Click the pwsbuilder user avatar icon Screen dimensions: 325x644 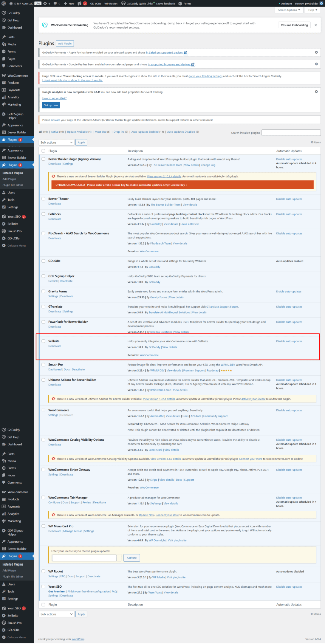point(321,4)
